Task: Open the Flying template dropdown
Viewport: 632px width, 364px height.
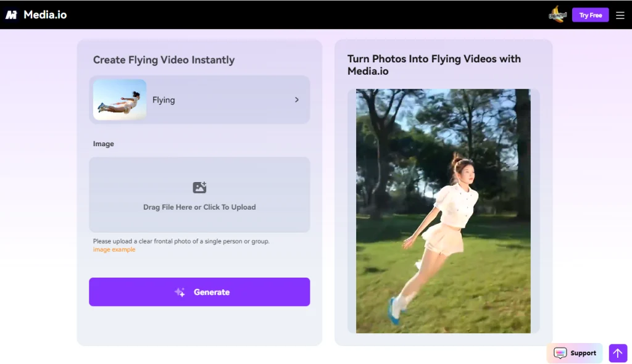Action: click(x=200, y=99)
